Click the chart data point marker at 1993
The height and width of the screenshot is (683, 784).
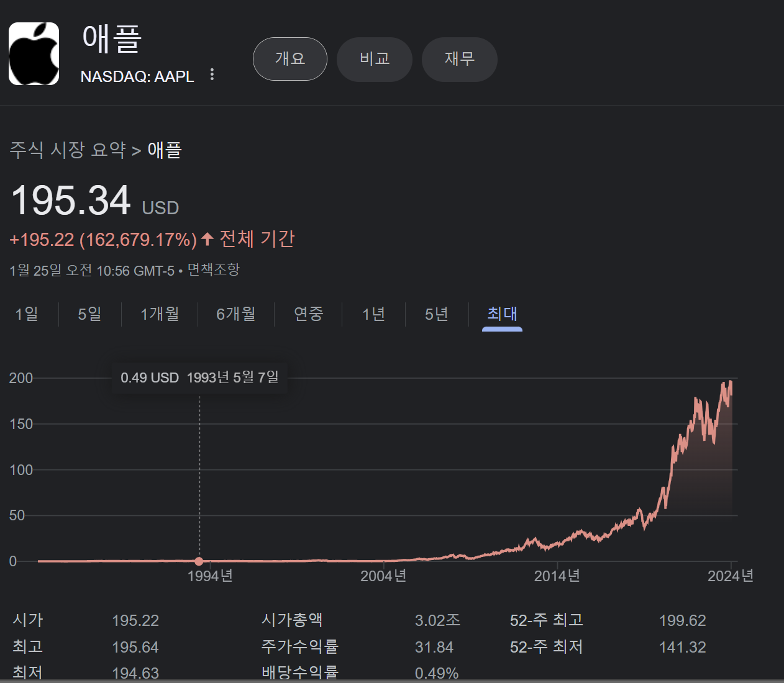pyautogui.click(x=199, y=561)
